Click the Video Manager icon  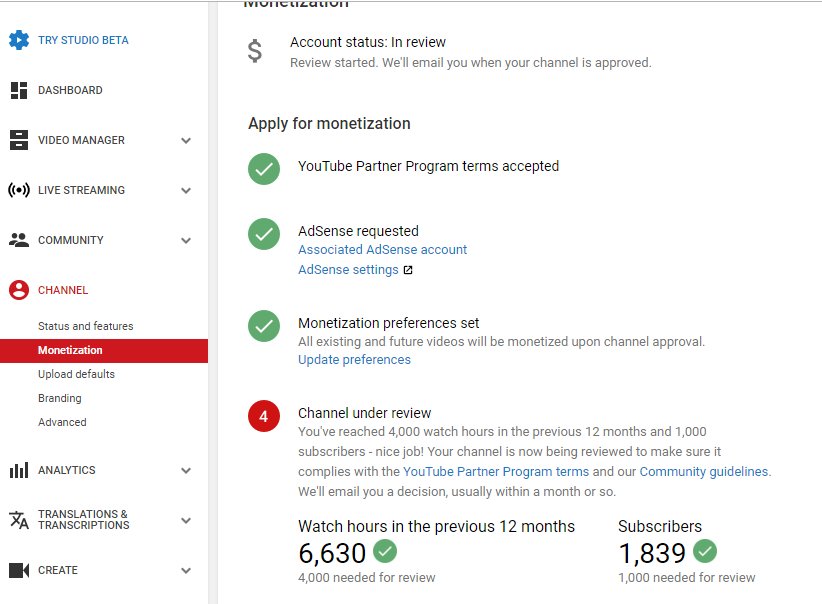click(x=19, y=140)
